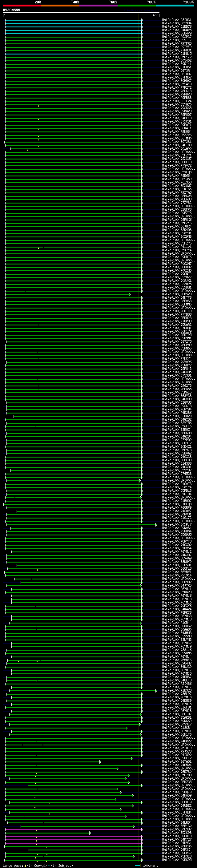Select hit UniRef100_B7FH51
Screen dimensions: 197x868
[x=177, y=67]
